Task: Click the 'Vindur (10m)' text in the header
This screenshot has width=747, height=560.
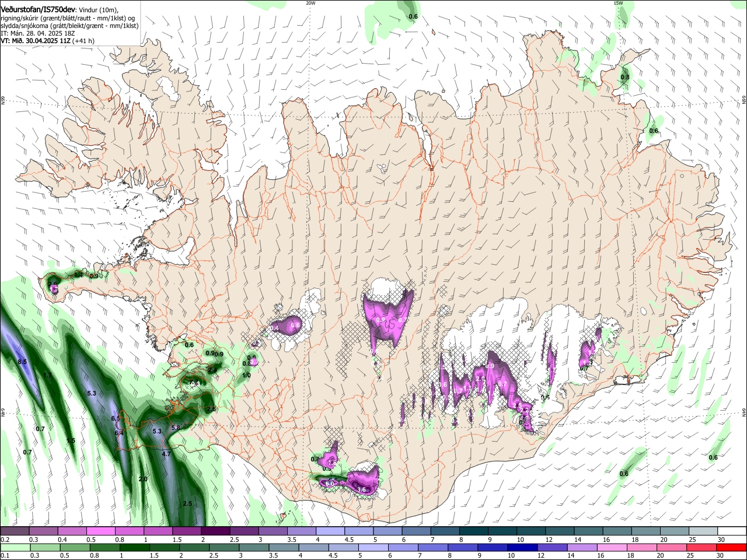Action: 99,10
